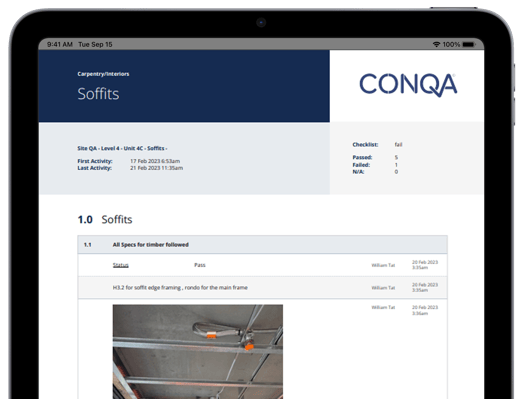Click the CONQA logo
The height and width of the screenshot is (399, 522).
[408, 85]
